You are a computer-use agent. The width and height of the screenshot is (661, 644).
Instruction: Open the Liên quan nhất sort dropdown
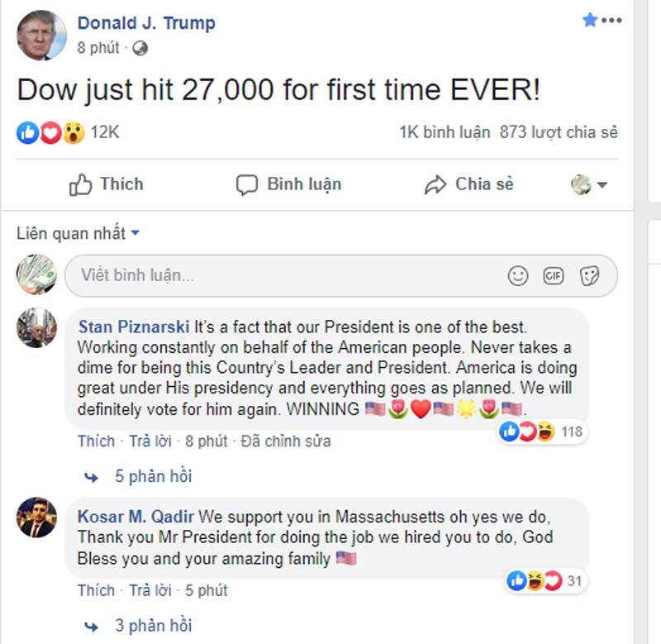(78, 233)
